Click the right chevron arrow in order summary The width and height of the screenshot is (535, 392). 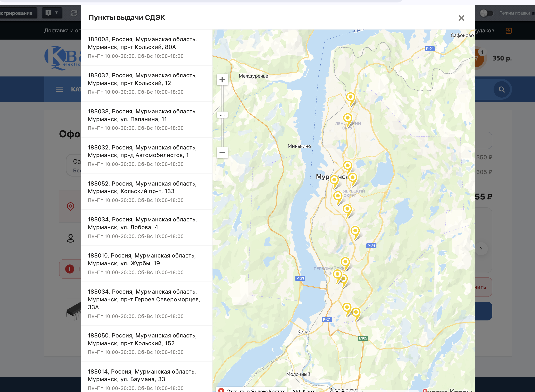coord(481,249)
